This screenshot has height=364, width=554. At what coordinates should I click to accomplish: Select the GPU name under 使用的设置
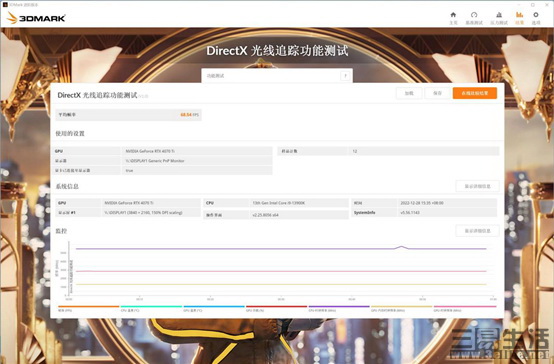(150, 151)
